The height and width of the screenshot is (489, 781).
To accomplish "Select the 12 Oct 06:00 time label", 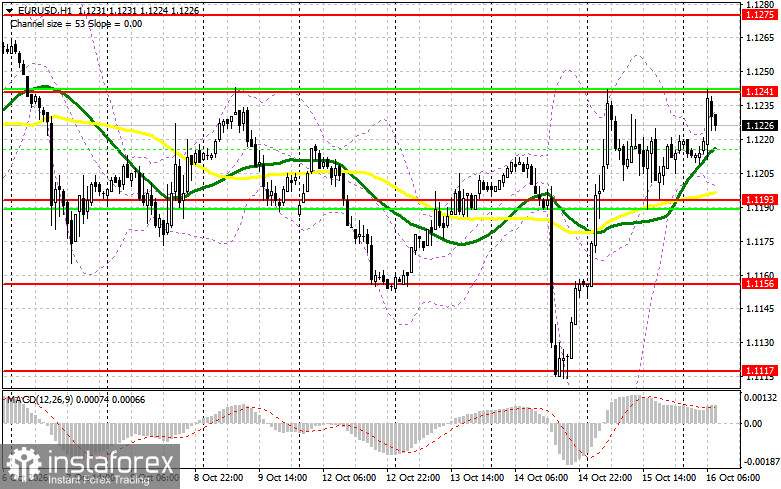I will pyautogui.click(x=349, y=478).
